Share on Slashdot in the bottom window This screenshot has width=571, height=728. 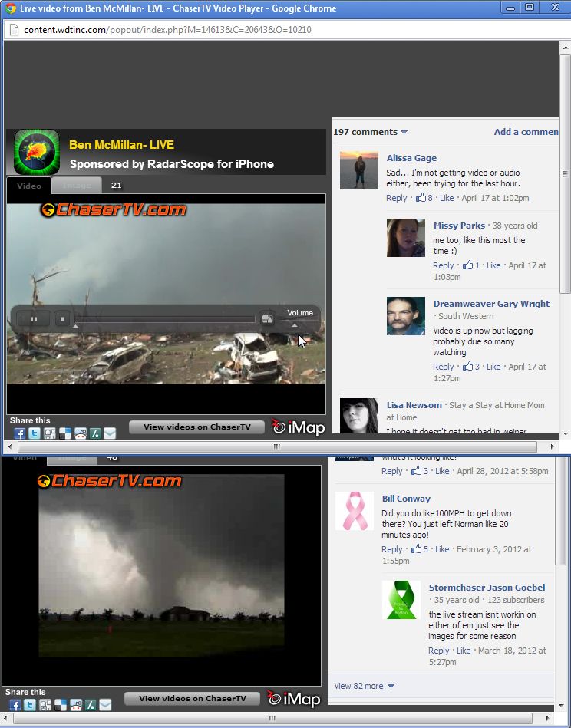click(90, 705)
